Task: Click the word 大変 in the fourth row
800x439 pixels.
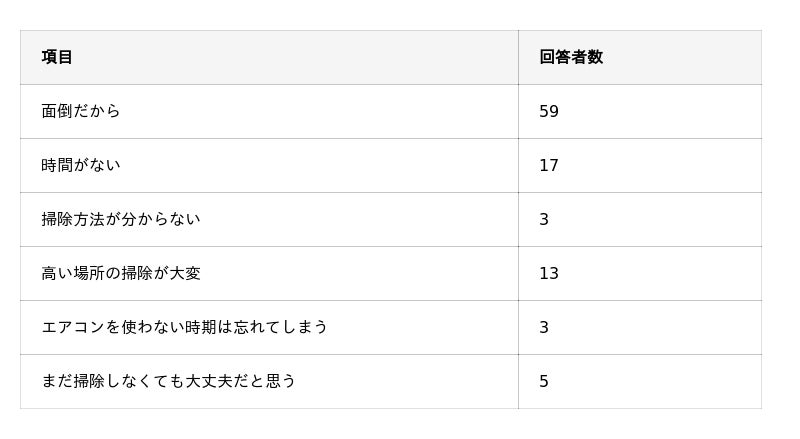Action: tap(185, 274)
